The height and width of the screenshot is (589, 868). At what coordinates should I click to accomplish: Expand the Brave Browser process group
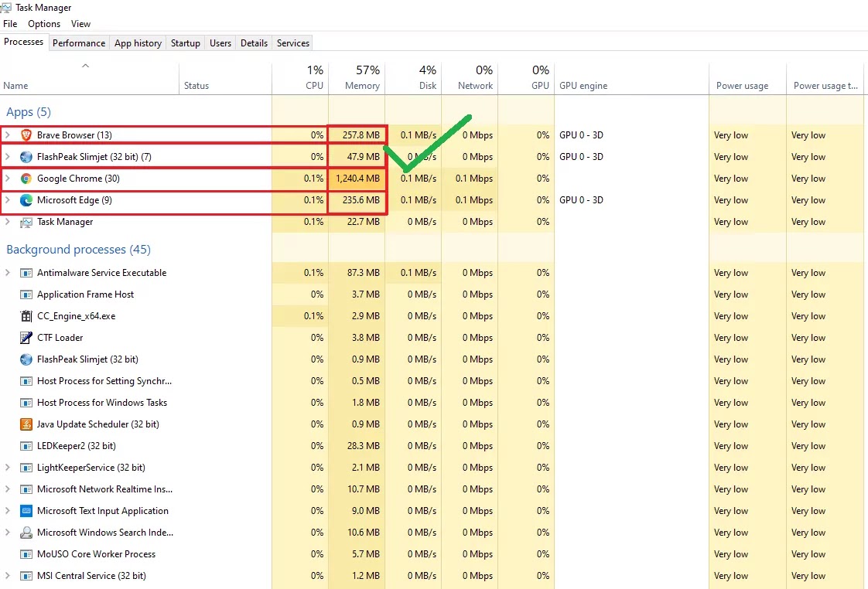click(7, 135)
